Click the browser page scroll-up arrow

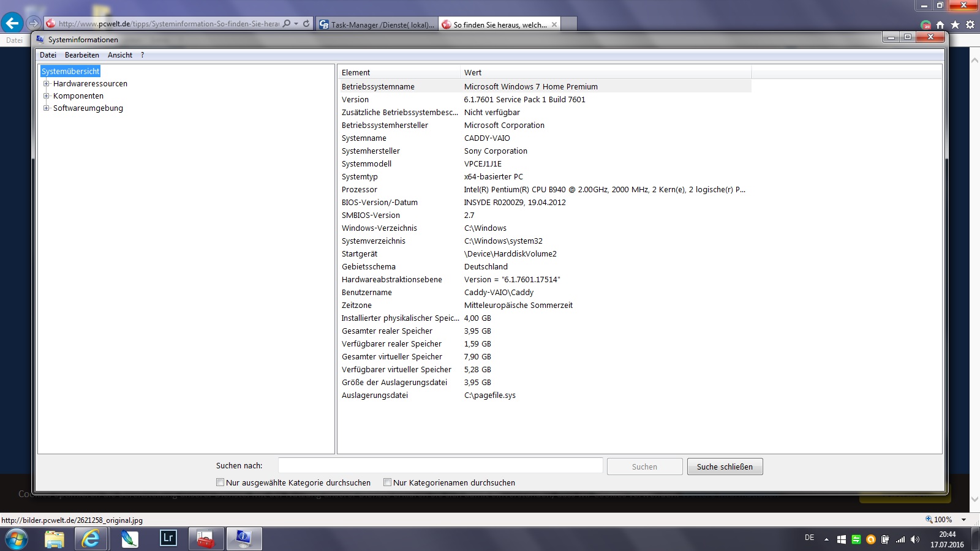974,60
